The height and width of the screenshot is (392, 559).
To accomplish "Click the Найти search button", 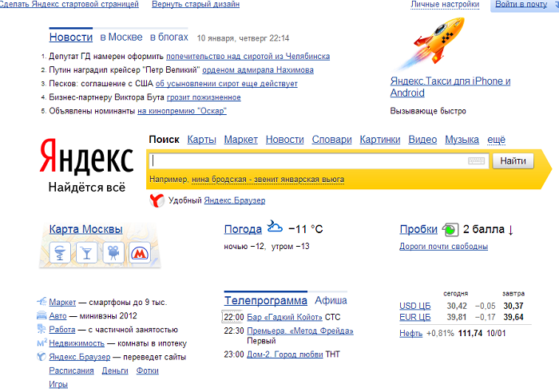I will pos(513,161).
